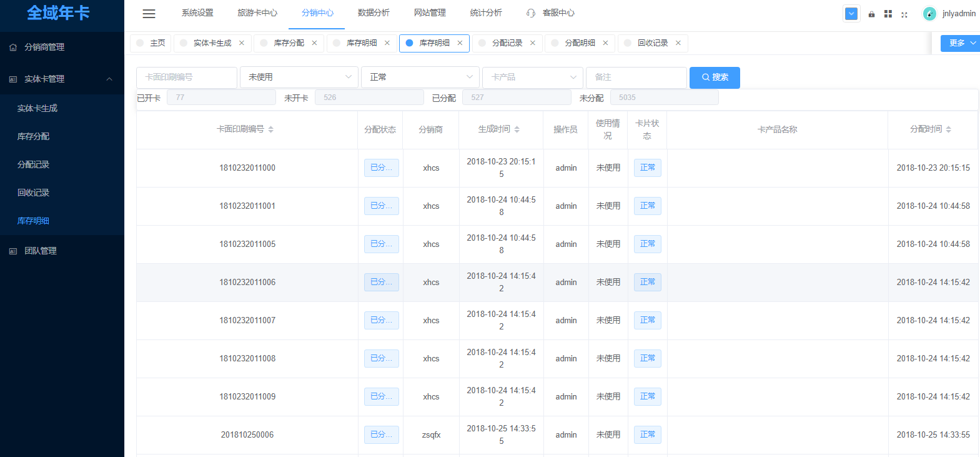Close the 实体卡生成 tab
980x457 pixels.
(242, 43)
